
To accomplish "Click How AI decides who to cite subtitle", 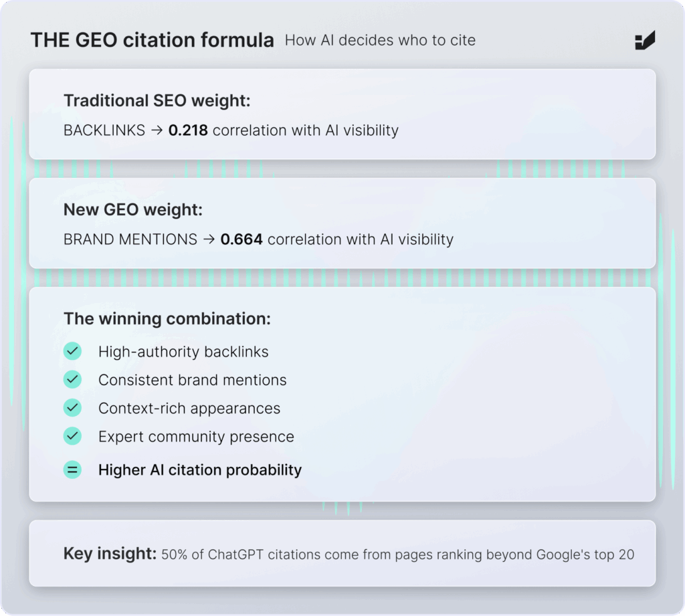I will click(380, 40).
